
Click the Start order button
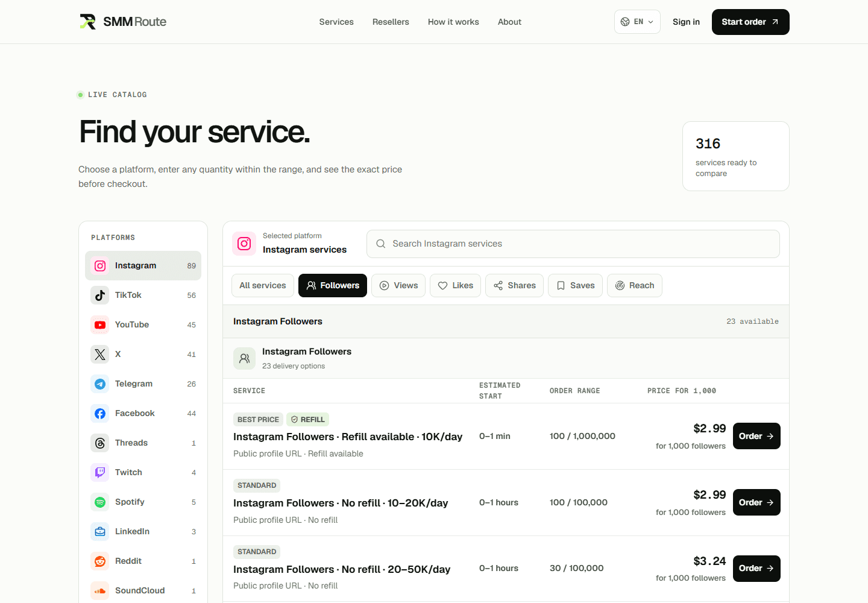click(750, 22)
